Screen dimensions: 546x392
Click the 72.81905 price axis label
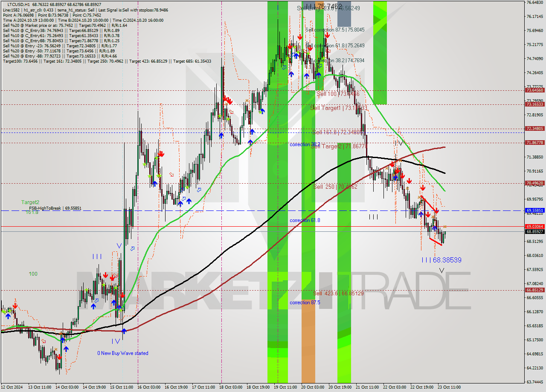tap(534, 115)
